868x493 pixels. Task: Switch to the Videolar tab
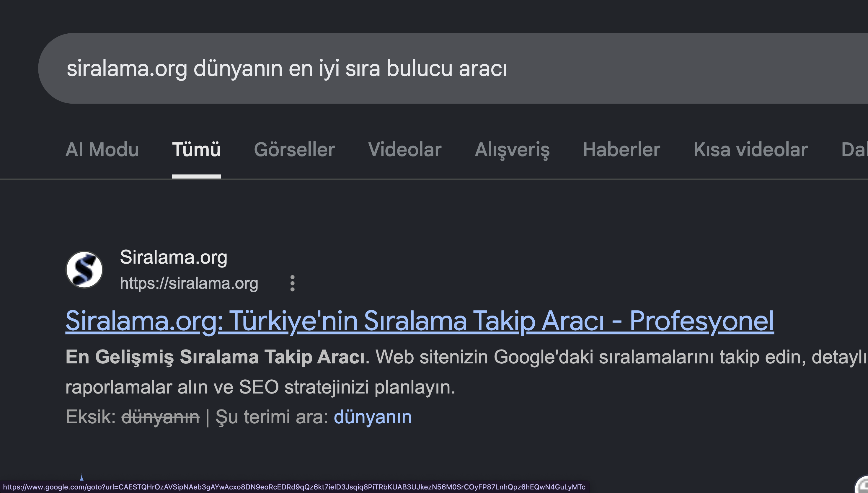(405, 149)
